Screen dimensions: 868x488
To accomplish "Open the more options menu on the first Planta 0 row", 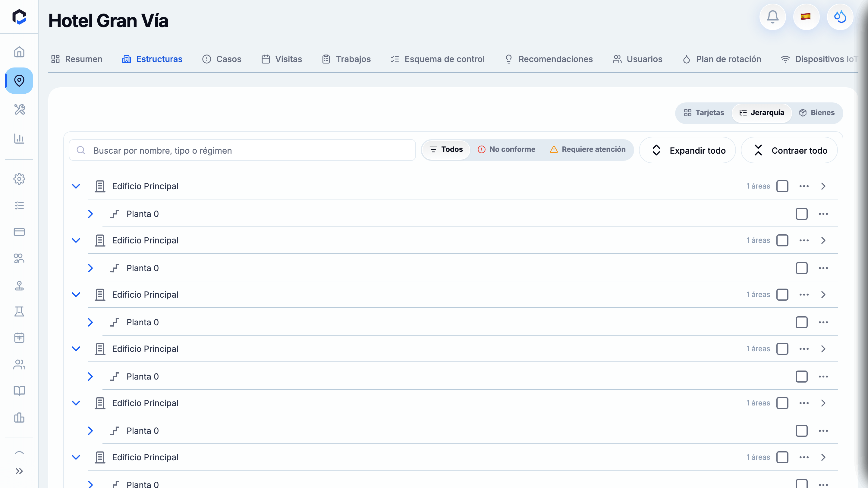I will click(x=823, y=214).
